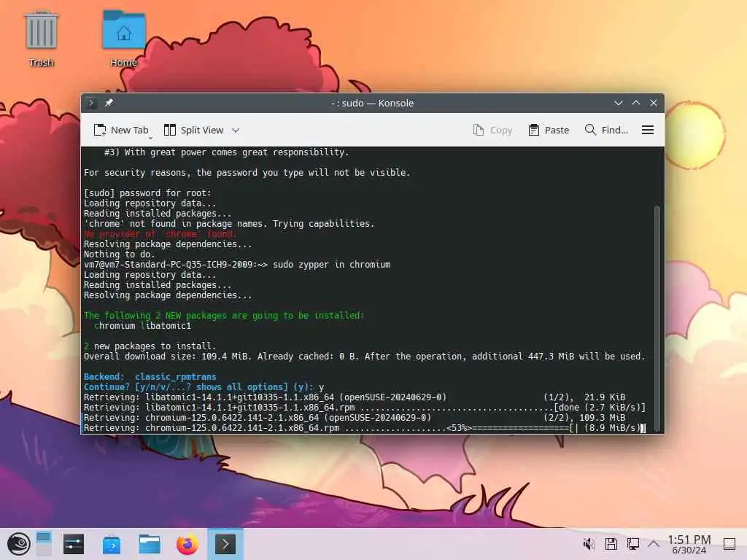Click the Konsole terminal scrollbar
Image resolution: width=747 pixels, height=560 pixels.
click(657, 318)
